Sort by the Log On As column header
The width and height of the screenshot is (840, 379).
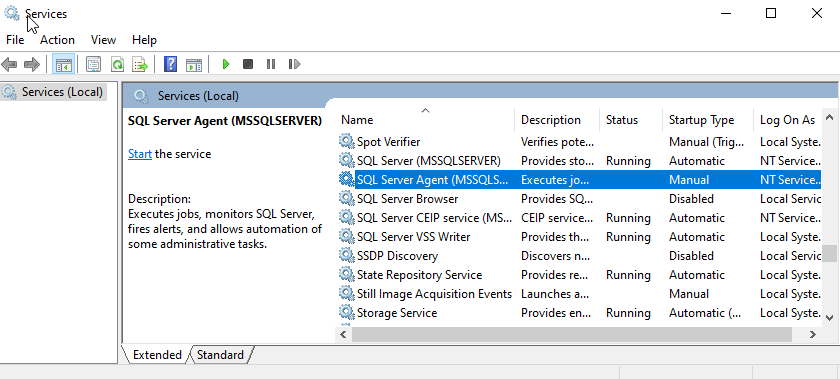pos(788,120)
